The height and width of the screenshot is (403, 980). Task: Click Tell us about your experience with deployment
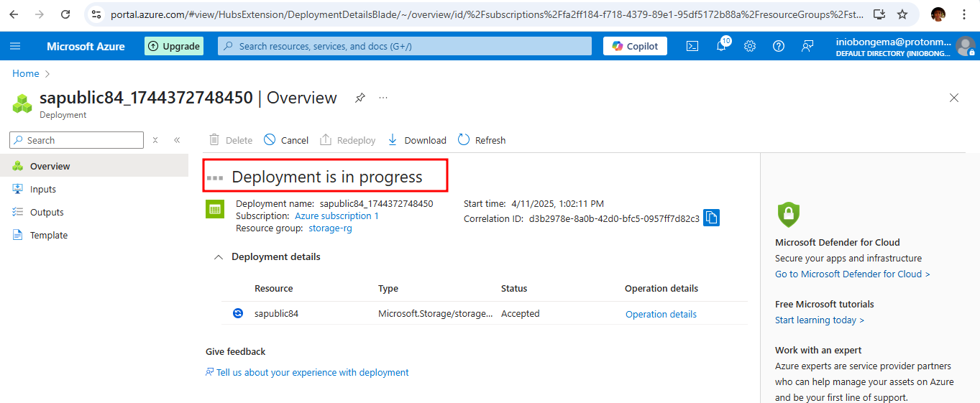[313, 372]
